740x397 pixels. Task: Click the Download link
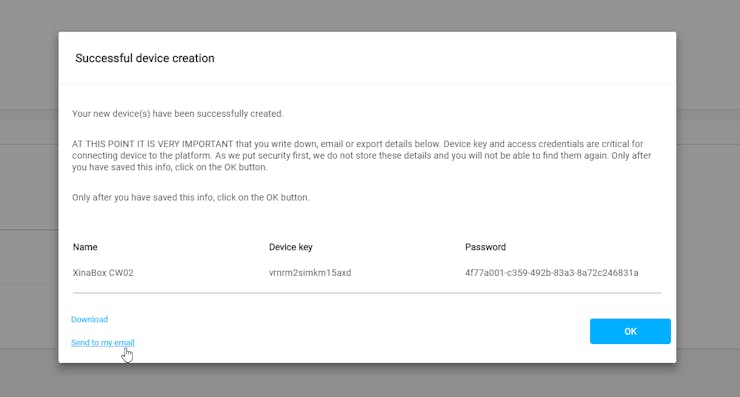(89, 319)
